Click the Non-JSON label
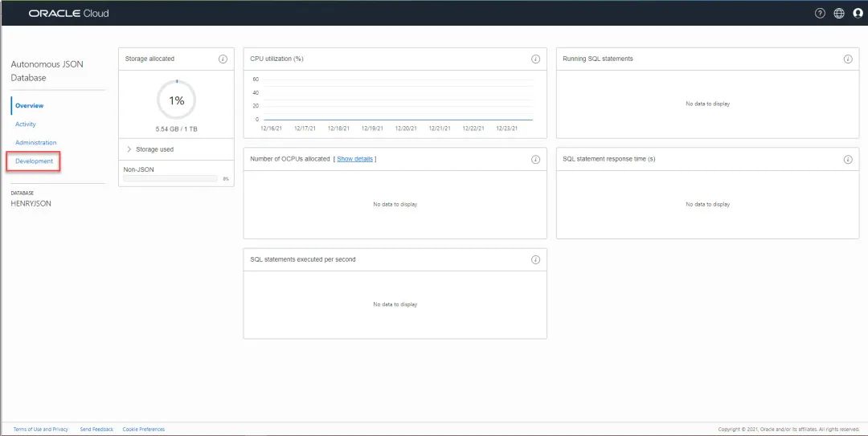This screenshot has height=436, width=868. click(x=138, y=169)
